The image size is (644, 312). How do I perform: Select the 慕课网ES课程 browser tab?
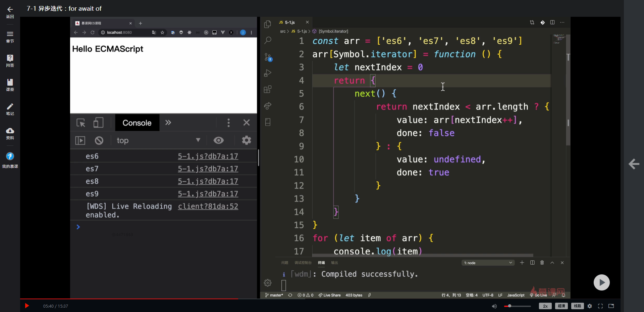click(103, 23)
